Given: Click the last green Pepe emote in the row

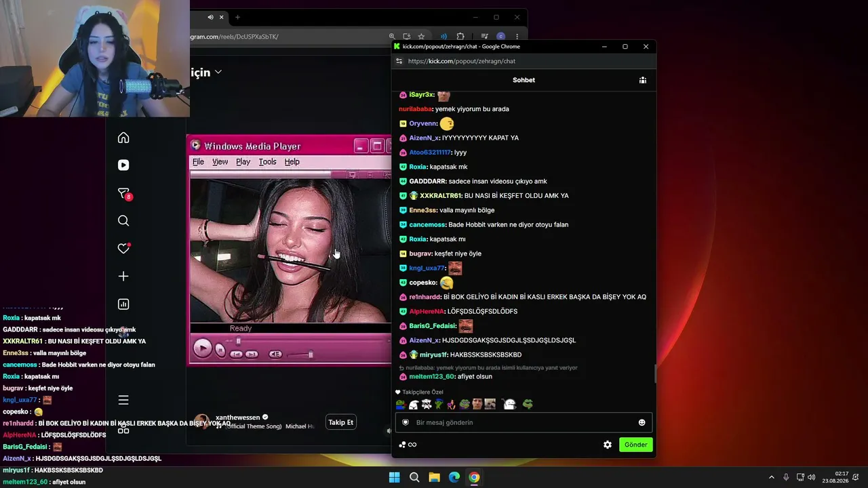Looking at the screenshot, I should point(528,404).
